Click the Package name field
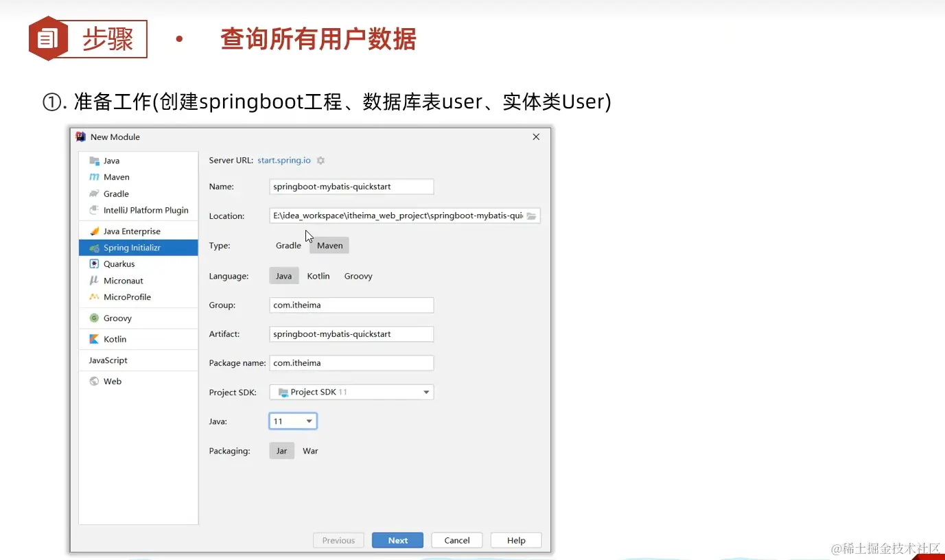 pos(351,363)
